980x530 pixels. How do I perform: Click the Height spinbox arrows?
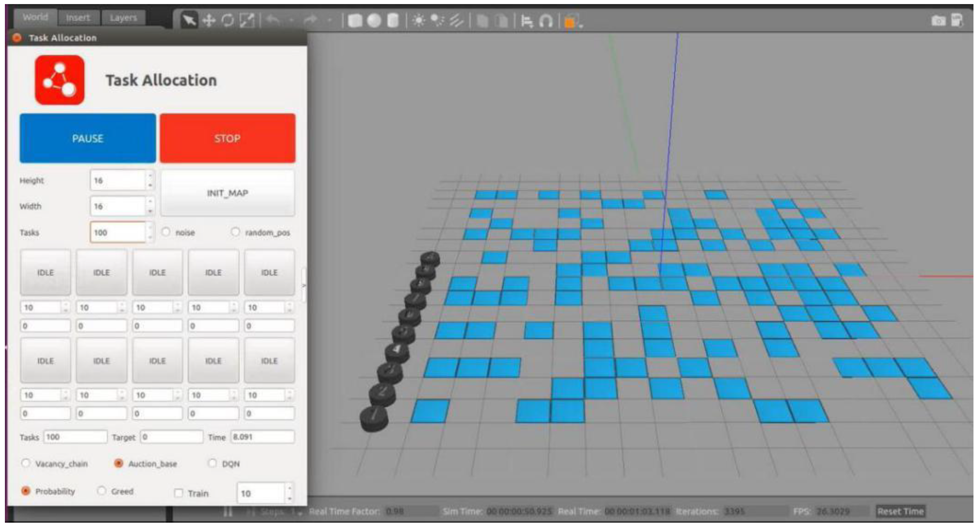click(150, 180)
